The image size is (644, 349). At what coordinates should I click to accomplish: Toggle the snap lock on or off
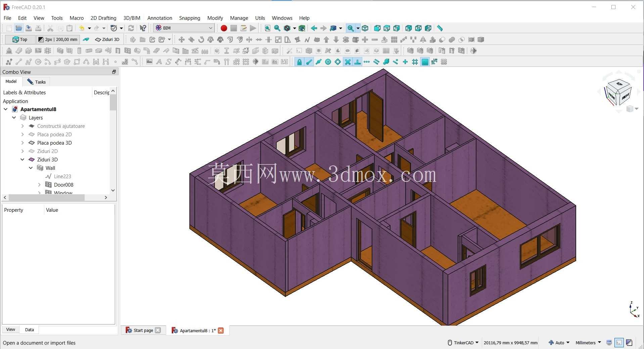(299, 62)
